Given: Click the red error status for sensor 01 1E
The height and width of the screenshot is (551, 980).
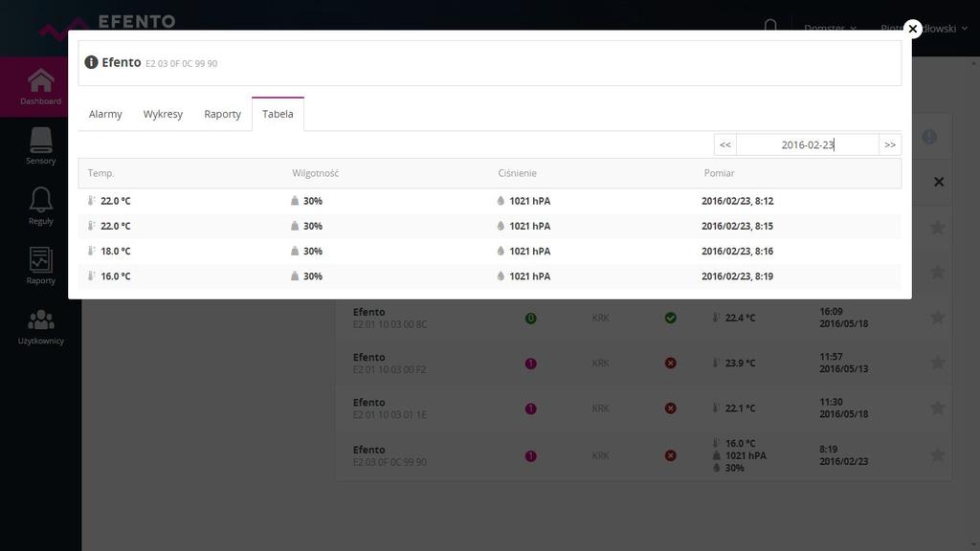Looking at the screenshot, I should click(x=671, y=408).
